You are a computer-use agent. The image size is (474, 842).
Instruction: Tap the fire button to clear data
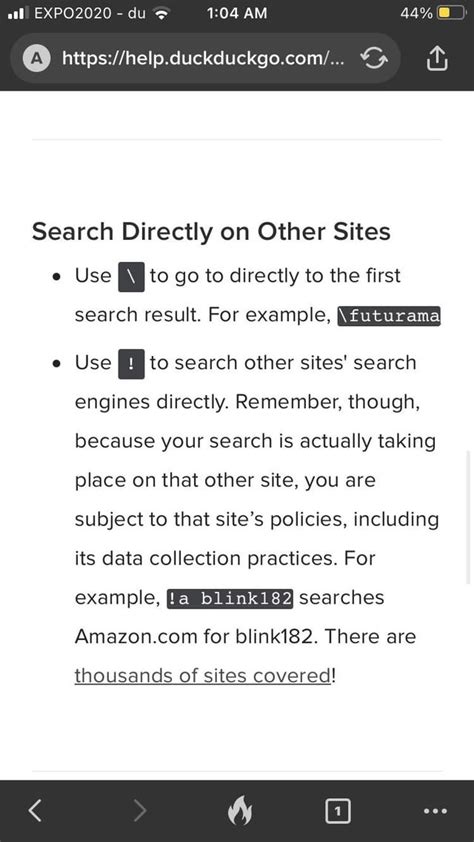[x=238, y=811]
